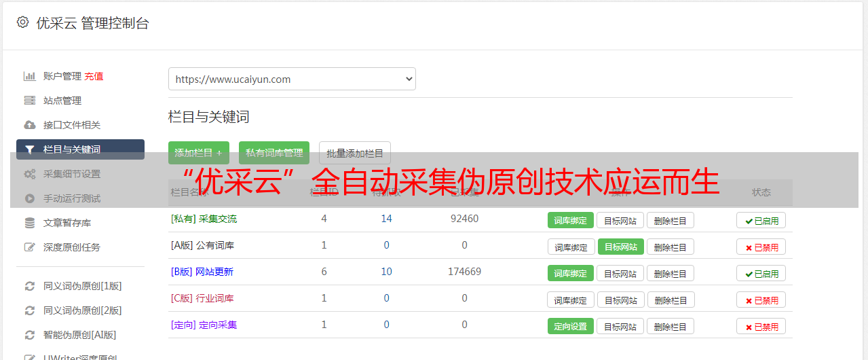The image size is (868, 360).
Task: Click 删除栏目 for 行业词库 row
Action: pos(671,300)
